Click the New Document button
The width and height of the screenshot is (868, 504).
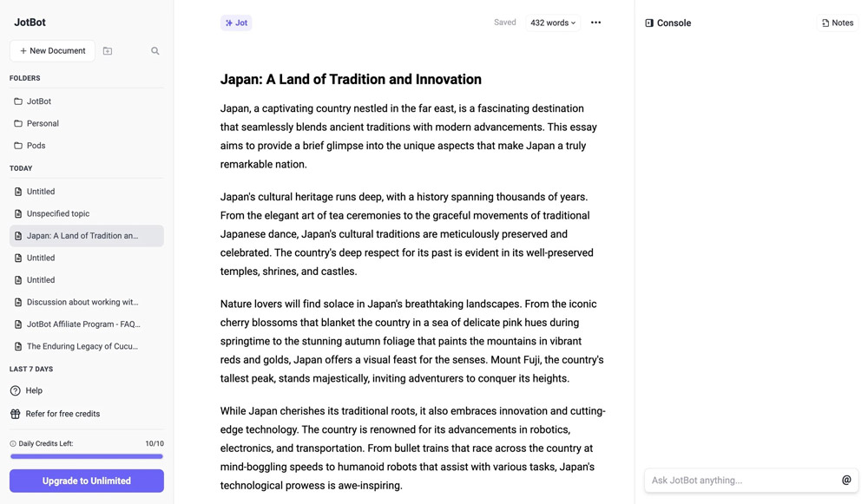[53, 51]
